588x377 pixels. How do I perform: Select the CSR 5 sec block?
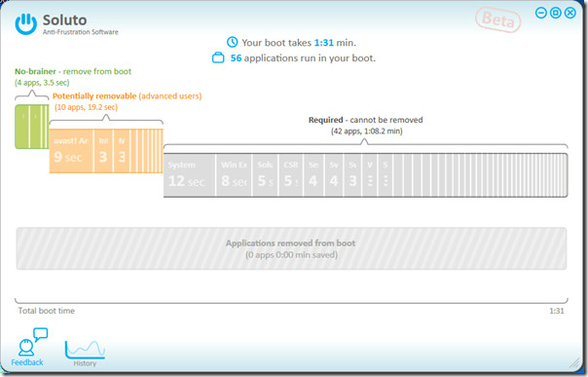click(291, 174)
